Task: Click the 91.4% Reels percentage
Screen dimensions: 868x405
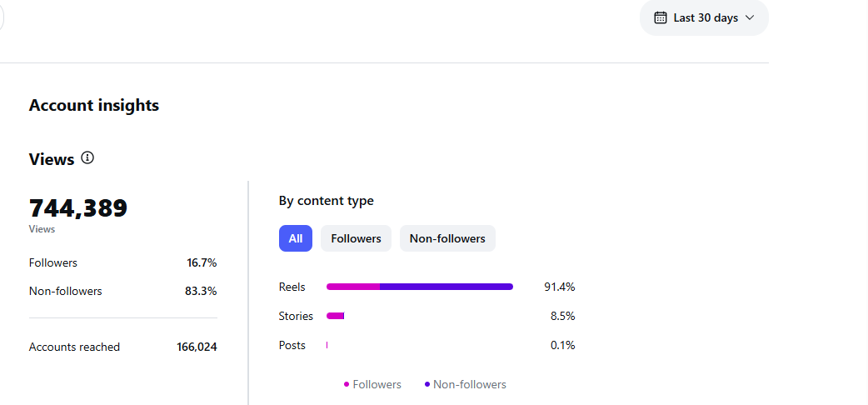Action: tap(559, 287)
